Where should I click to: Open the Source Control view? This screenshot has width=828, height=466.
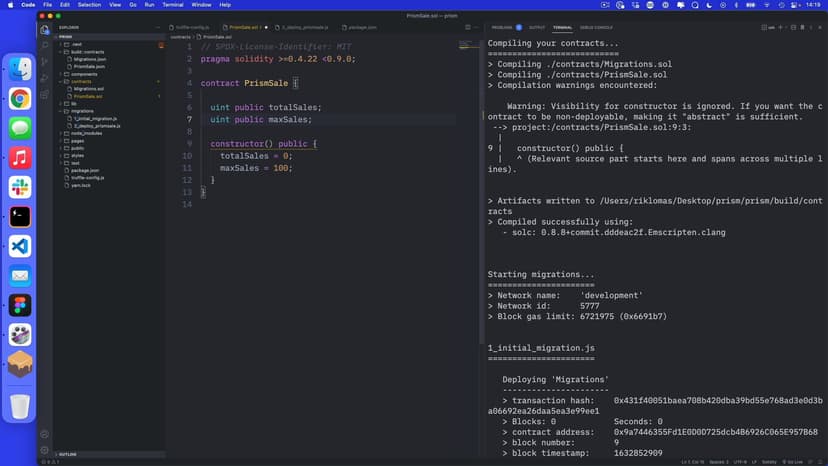(45, 62)
